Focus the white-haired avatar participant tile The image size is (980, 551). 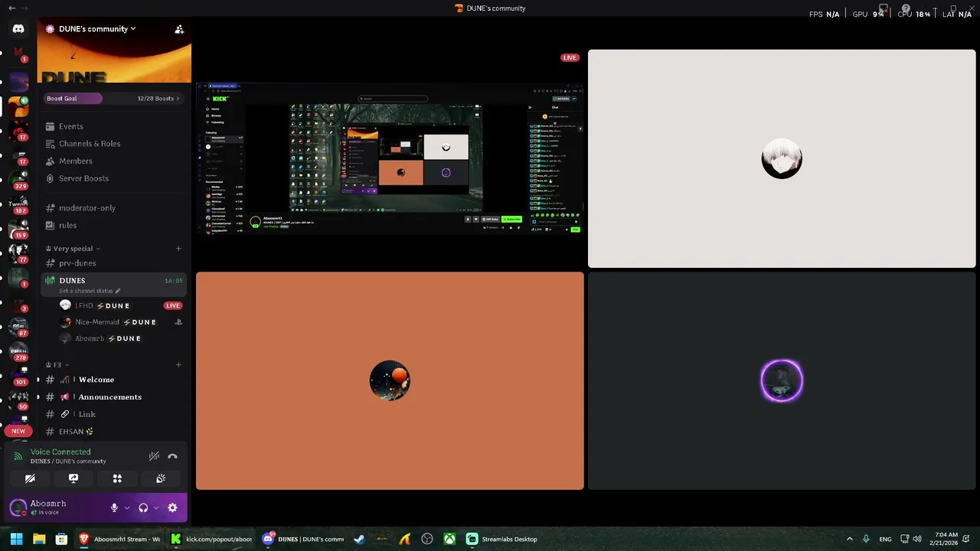click(782, 159)
